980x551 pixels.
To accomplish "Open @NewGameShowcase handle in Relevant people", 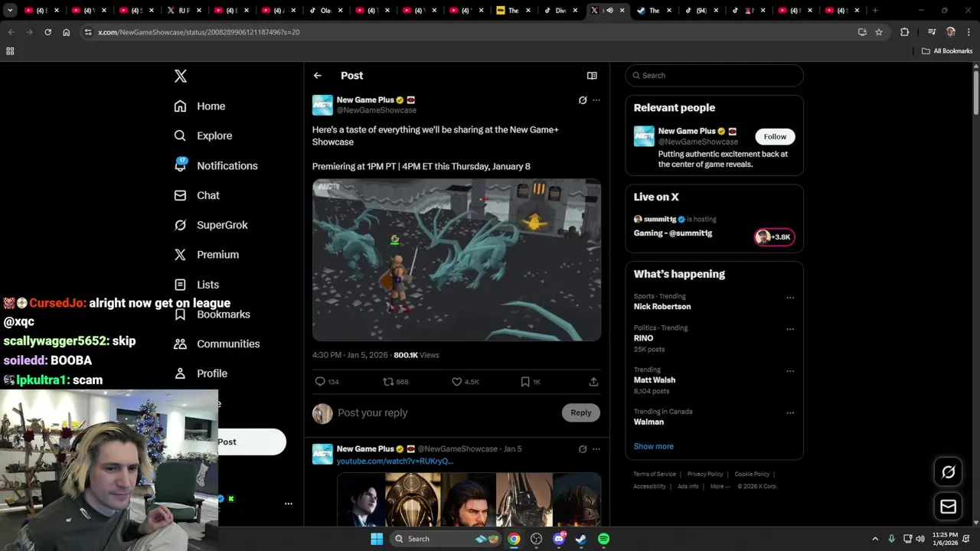I will [x=698, y=142].
